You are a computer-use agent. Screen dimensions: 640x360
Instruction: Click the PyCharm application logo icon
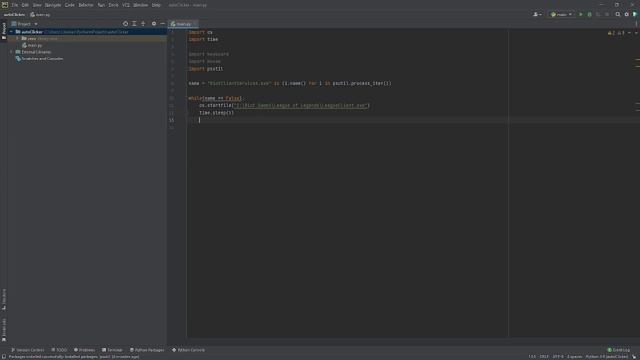(x=4, y=5)
